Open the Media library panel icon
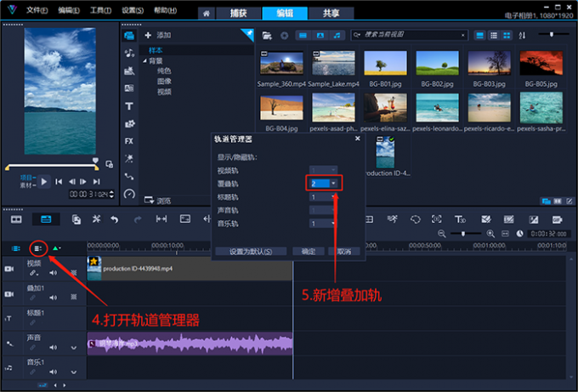The height and width of the screenshot is (392, 578). (x=129, y=36)
